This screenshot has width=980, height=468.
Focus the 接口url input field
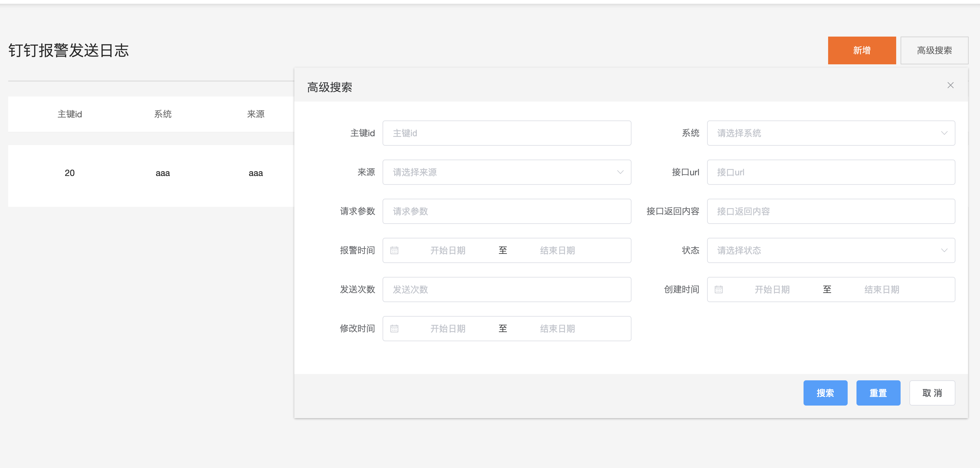831,173
